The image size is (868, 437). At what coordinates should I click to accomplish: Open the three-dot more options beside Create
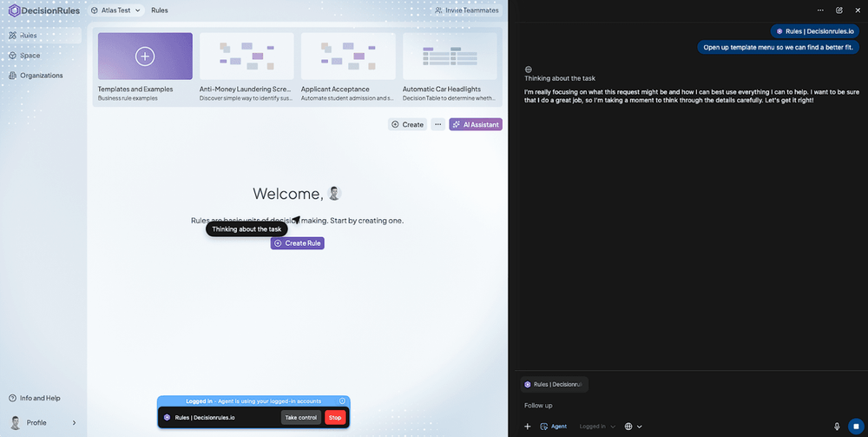coord(437,124)
